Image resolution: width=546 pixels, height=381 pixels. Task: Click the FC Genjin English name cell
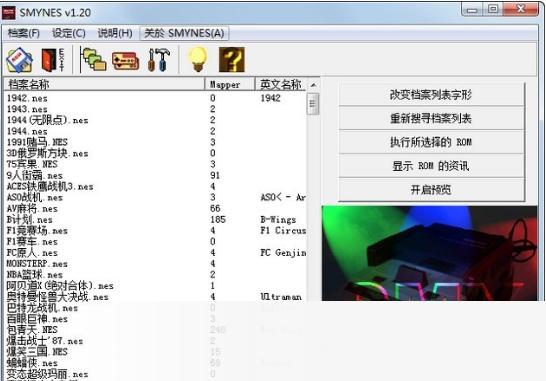point(283,252)
